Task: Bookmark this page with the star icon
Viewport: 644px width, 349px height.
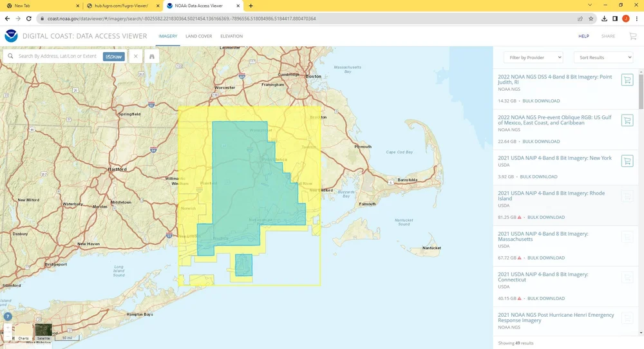Action: click(591, 19)
